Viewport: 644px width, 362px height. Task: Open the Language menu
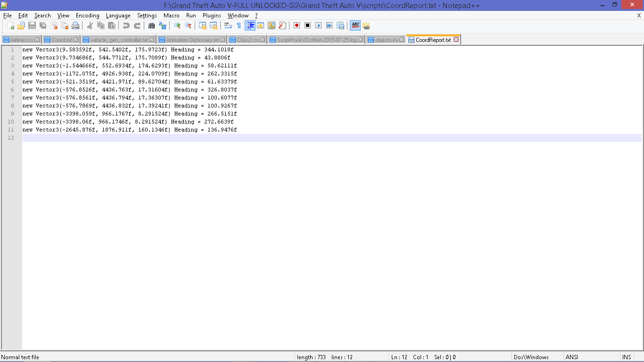point(118,16)
